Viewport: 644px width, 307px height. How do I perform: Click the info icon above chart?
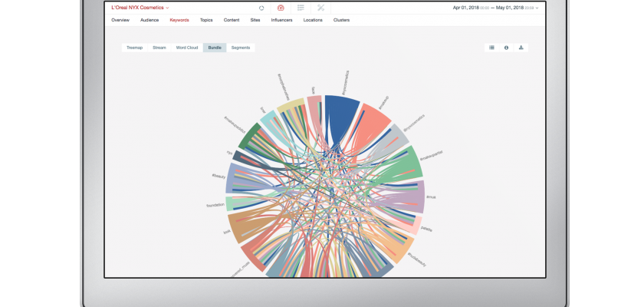pos(506,48)
